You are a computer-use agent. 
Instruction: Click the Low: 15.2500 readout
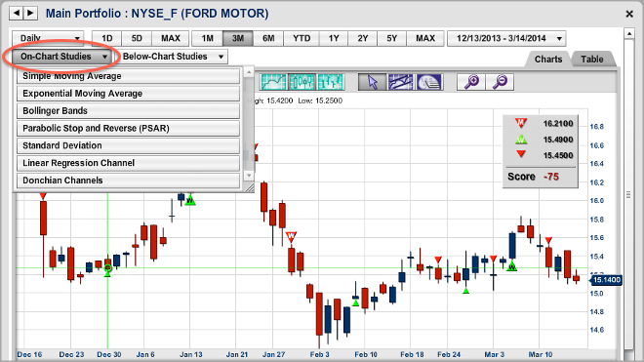click(320, 101)
